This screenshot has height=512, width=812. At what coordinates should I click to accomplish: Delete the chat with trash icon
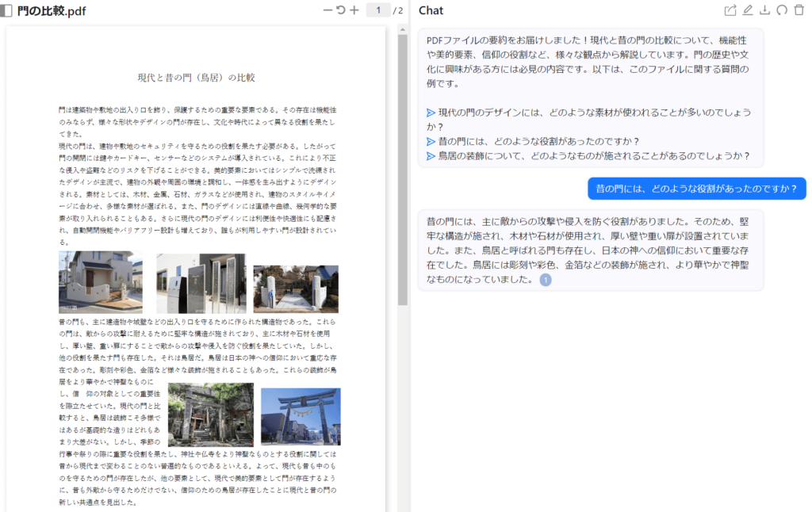click(x=799, y=10)
